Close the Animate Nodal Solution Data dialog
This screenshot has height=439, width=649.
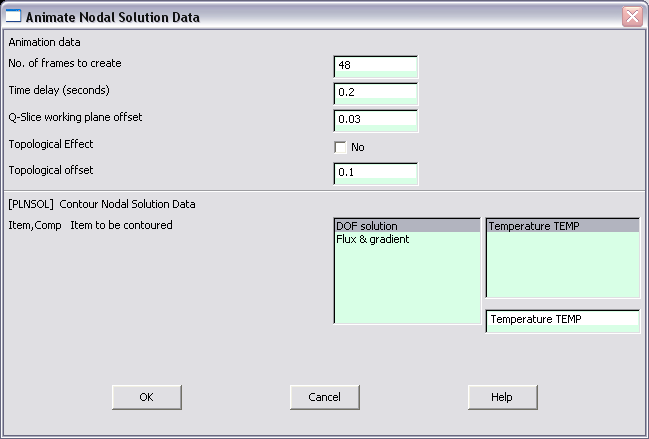(632, 17)
